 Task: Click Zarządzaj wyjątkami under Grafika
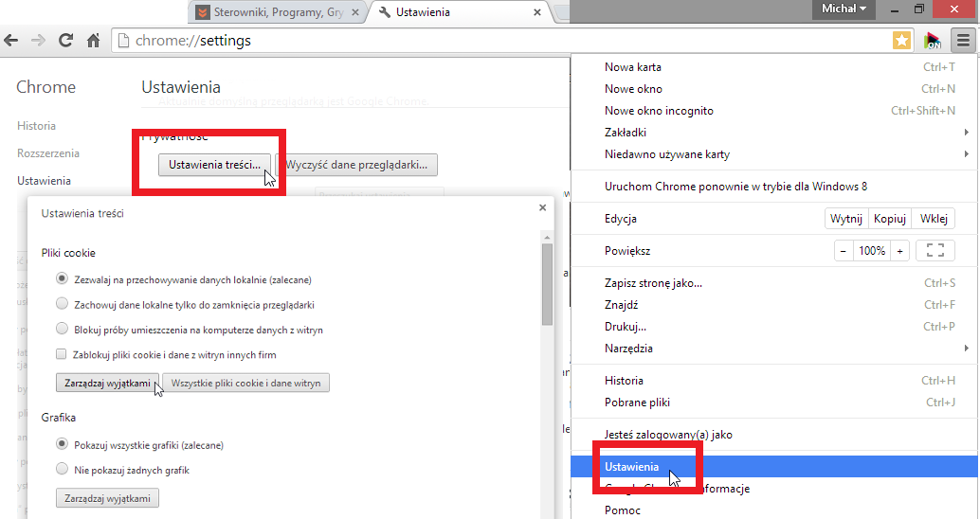[x=107, y=498]
